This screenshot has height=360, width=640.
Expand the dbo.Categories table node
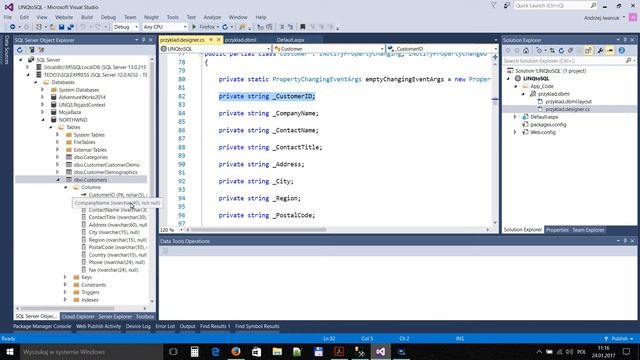(x=58, y=157)
